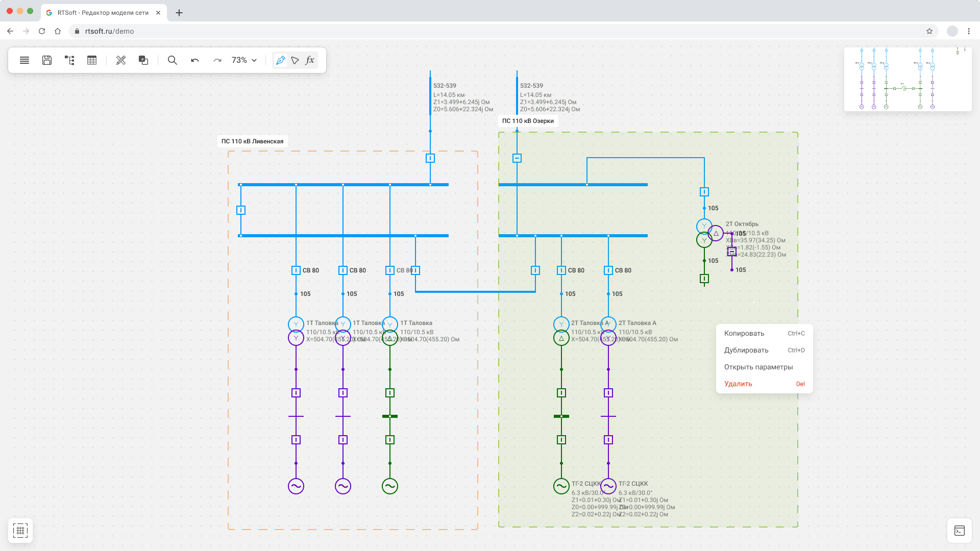Open the console panel icon bottom-right

pos(960,531)
